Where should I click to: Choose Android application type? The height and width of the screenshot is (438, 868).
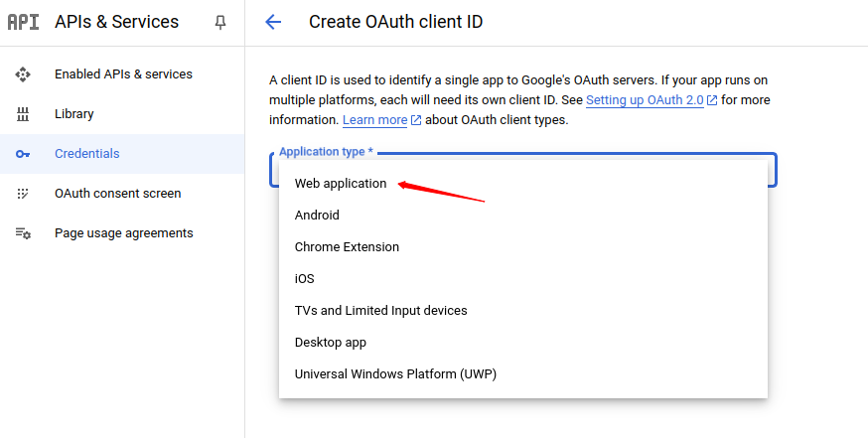pyautogui.click(x=523, y=216)
